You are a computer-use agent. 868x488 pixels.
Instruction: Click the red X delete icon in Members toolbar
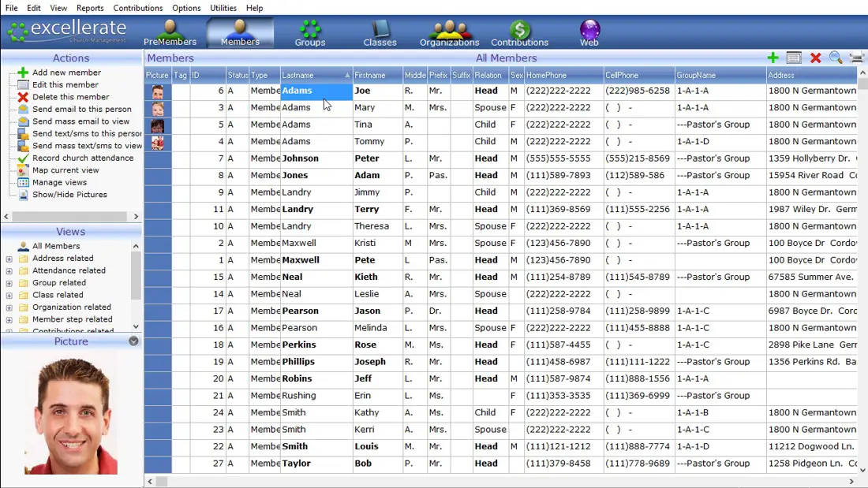coord(815,58)
